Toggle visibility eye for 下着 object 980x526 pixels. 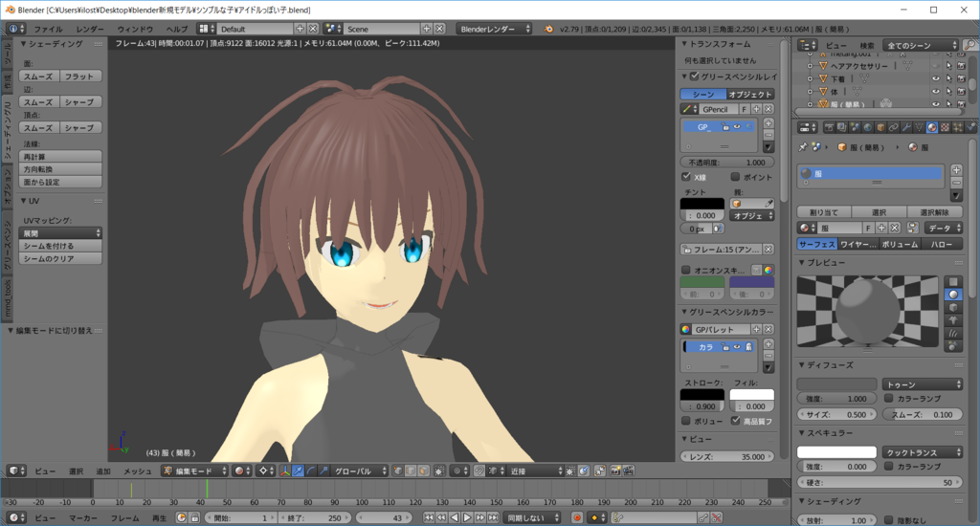pos(936,78)
